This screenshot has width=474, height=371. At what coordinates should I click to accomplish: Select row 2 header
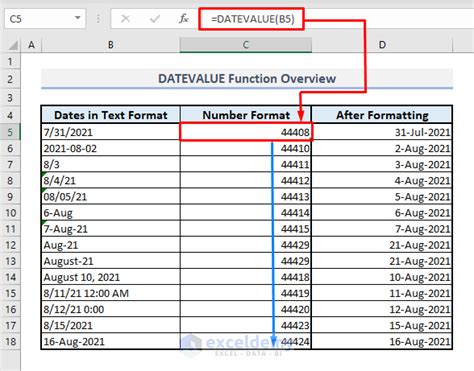10,79
